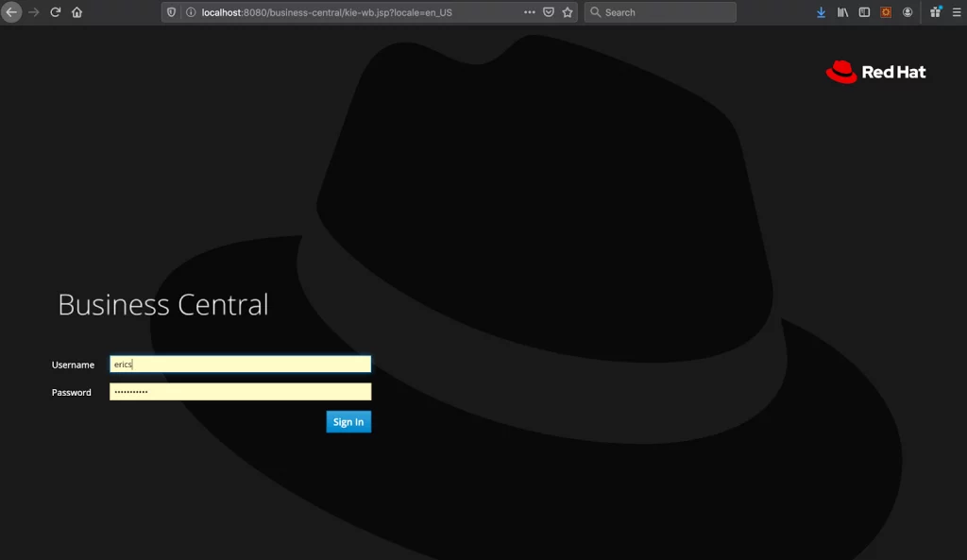
Task: Reload the Business Central page
Action: [x=56, y=12]
